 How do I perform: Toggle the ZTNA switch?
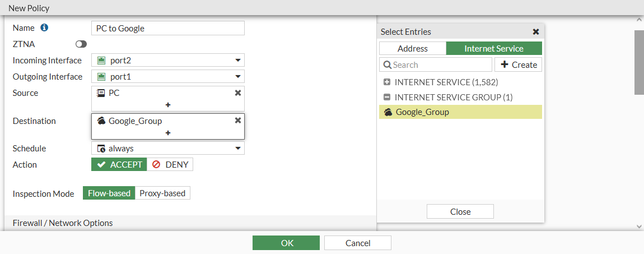[81, 44]
